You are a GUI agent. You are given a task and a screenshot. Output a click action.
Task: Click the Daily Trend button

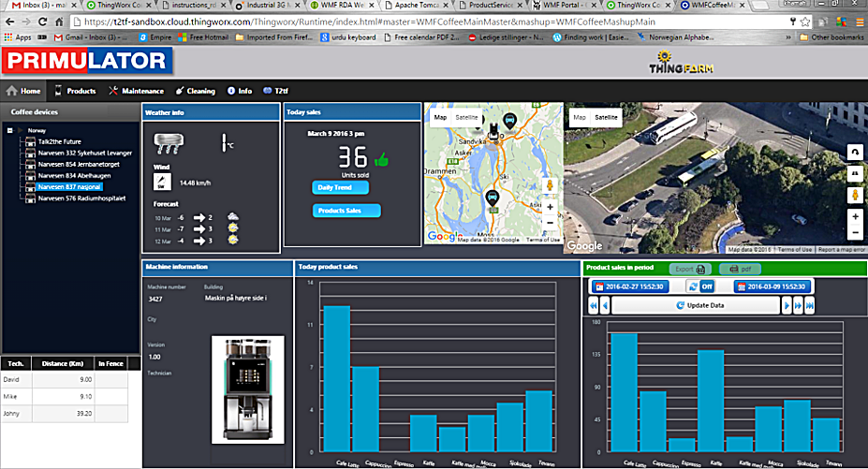341,188
